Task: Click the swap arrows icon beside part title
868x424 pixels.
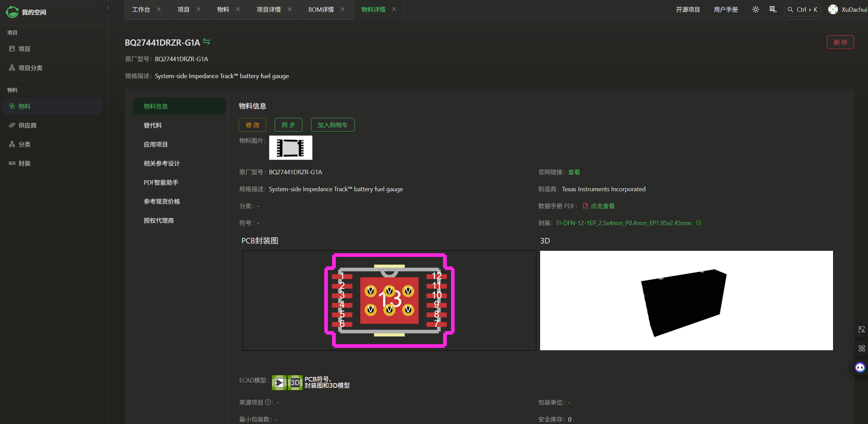Action: [x=206, y=42]
